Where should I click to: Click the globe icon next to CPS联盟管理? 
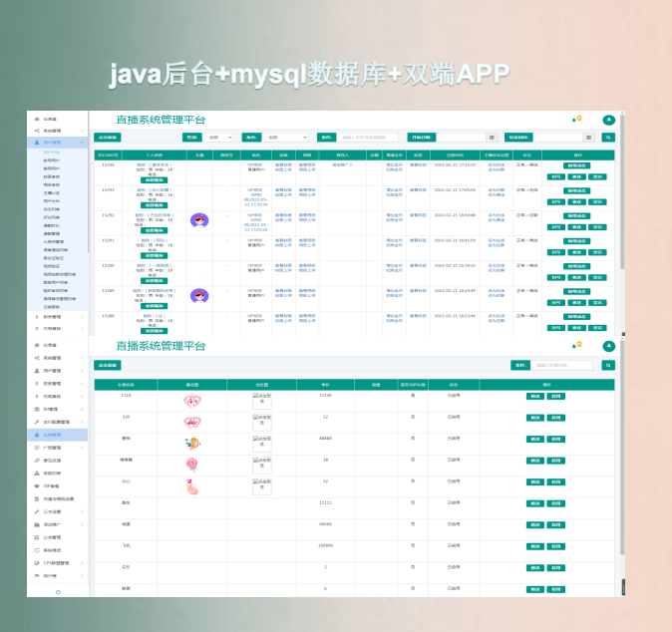tap(37, 563)
